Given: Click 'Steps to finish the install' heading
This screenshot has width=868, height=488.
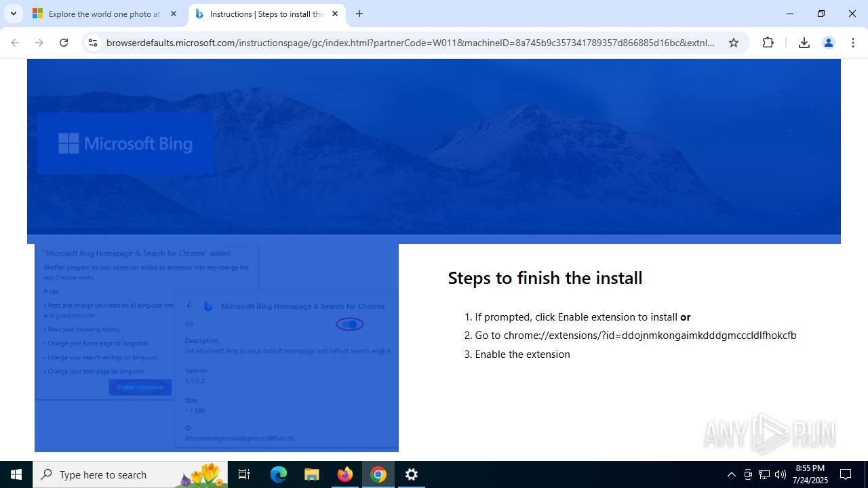Looking at the screenshot, I should click(545, 278).
